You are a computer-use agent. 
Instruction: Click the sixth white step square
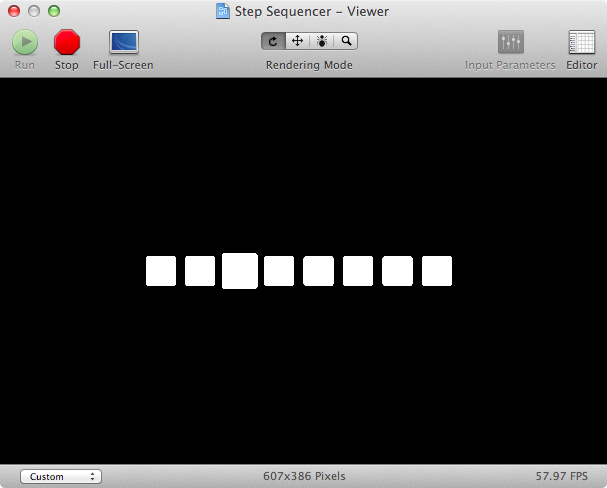click(358, 271)
